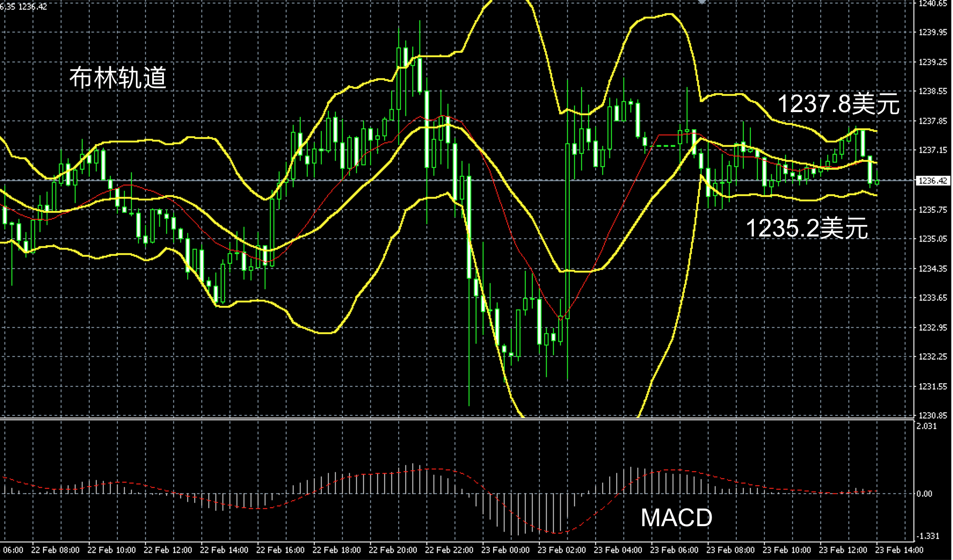This screenshot has width=953, height=560.
Task: Click the 1236.42 quote text at top-left
Action: tap(33, 7)
